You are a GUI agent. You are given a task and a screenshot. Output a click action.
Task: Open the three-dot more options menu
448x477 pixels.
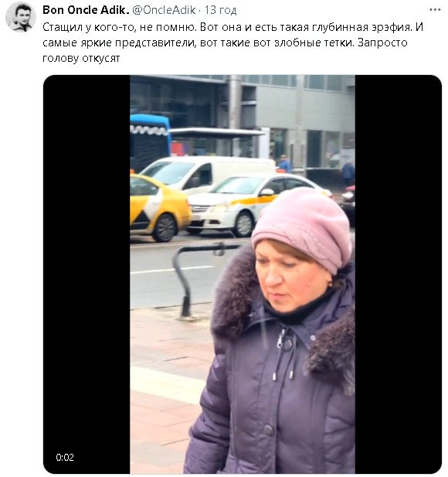coord(435,10)
